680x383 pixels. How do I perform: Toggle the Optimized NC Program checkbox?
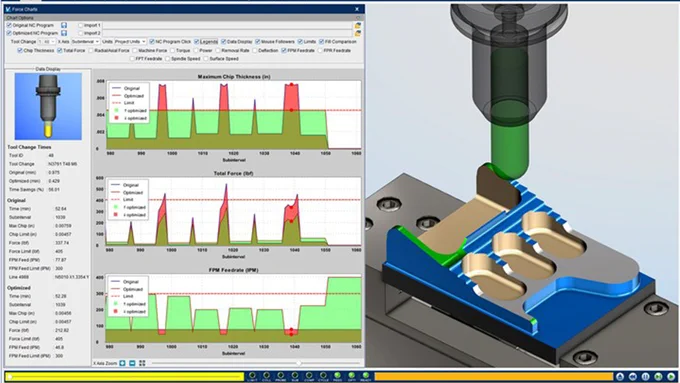click(x=9, y=33)
